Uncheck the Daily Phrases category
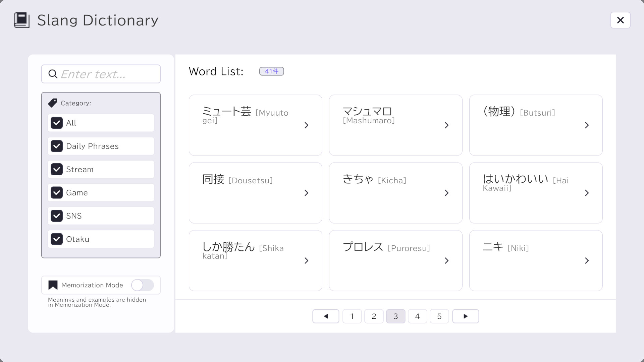Image resolution: width=644 pixels, height=362 pixels. pyautogui.click(x=57, y=146)
